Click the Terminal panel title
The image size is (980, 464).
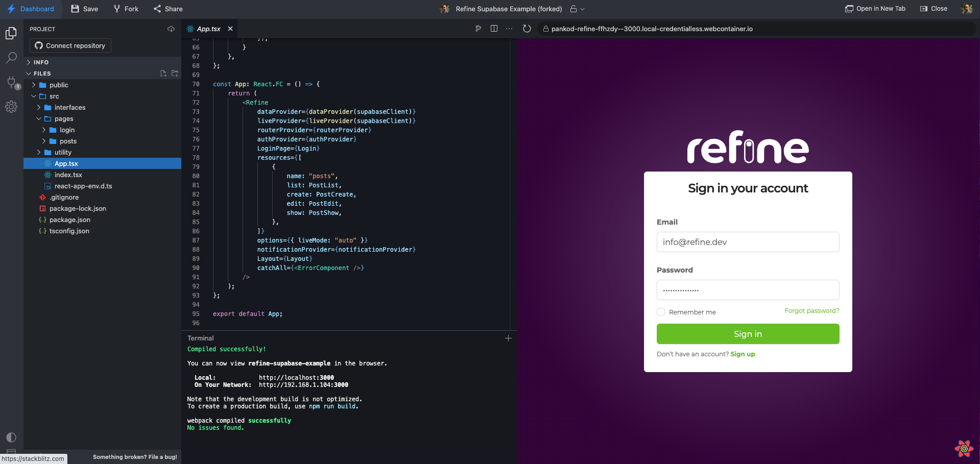click(x=201, y=338)
